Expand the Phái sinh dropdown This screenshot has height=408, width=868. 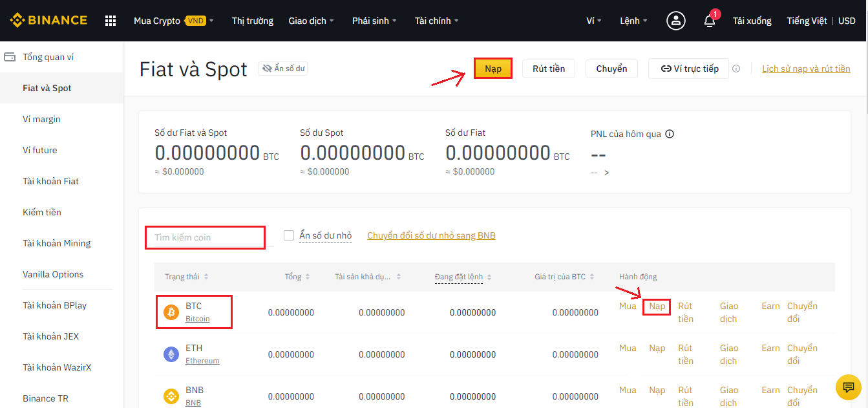[375, 21]
